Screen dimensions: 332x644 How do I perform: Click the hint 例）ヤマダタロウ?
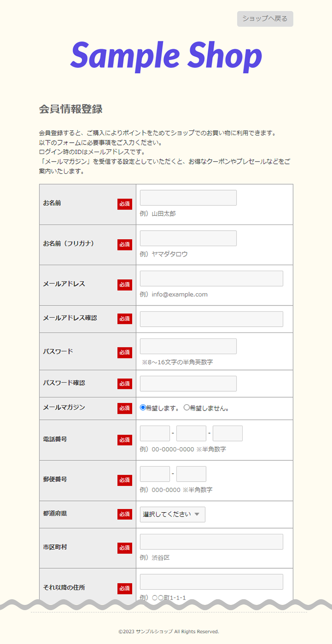[164, 254]
